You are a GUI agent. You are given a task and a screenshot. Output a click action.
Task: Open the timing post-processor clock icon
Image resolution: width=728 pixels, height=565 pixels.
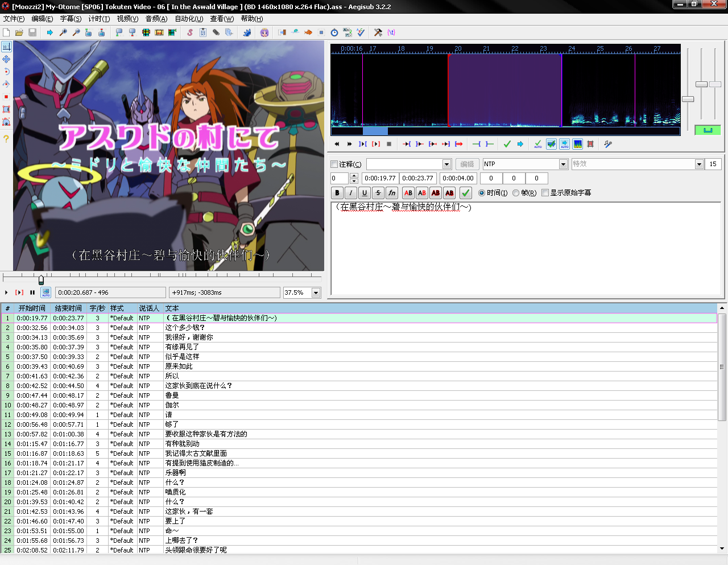(334, 32)
